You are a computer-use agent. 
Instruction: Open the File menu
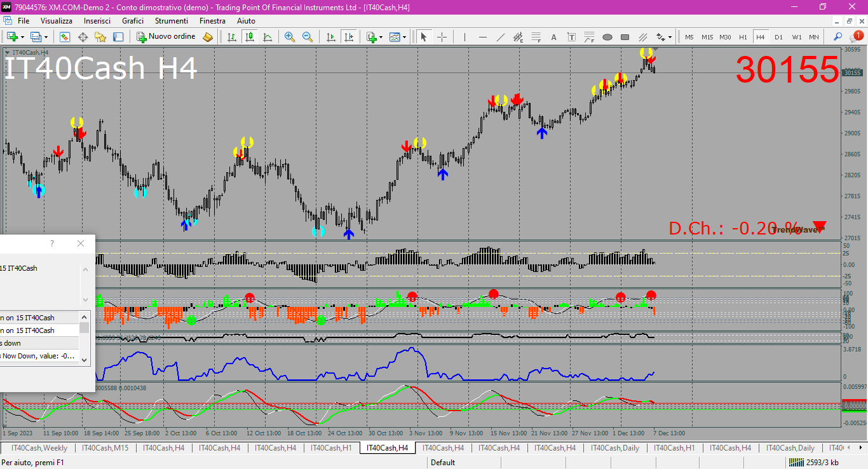(x=24, y=21)
